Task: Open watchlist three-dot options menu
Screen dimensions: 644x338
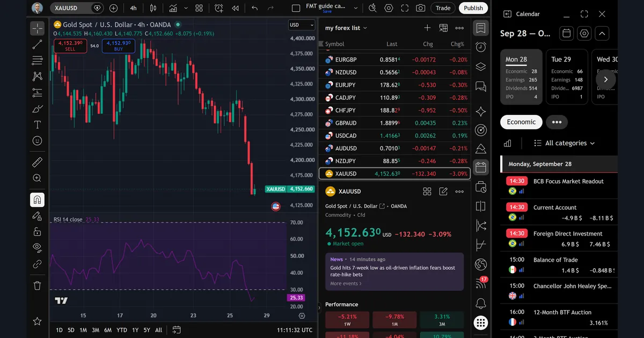Action: coord(459,28)
